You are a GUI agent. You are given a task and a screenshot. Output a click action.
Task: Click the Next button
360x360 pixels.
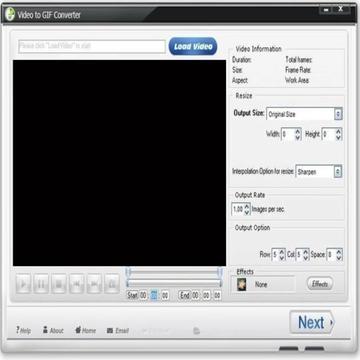coord(312,322)
